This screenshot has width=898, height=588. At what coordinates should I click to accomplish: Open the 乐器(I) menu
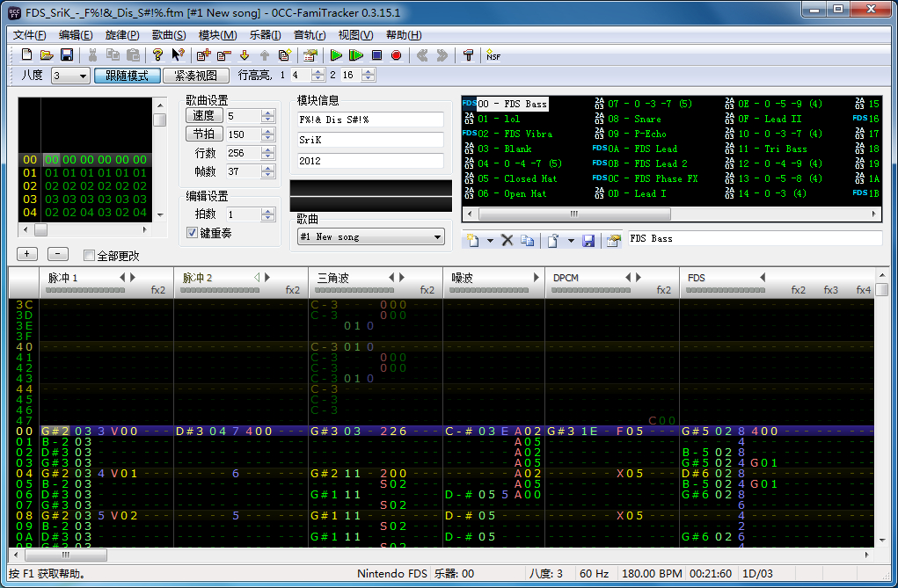pos(265,35)
